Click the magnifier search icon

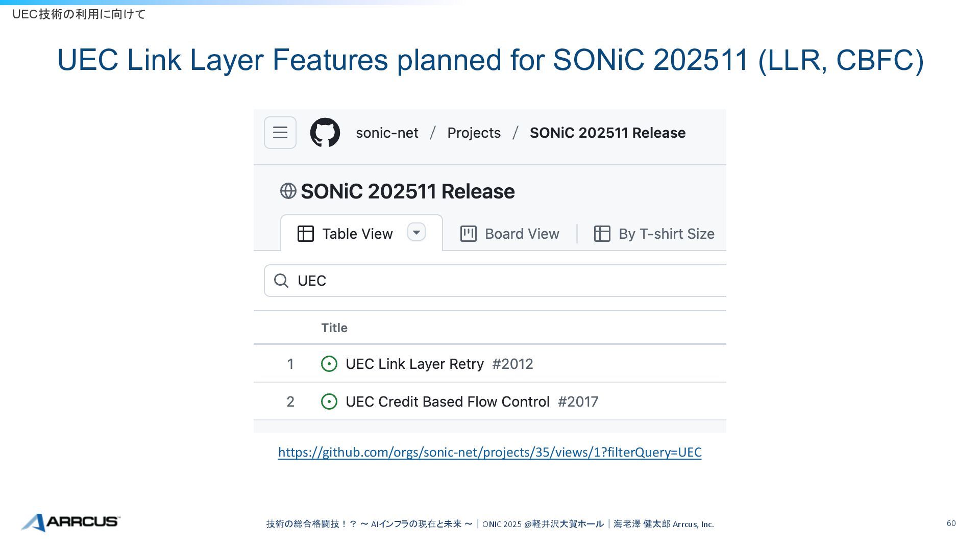(281, 281)
